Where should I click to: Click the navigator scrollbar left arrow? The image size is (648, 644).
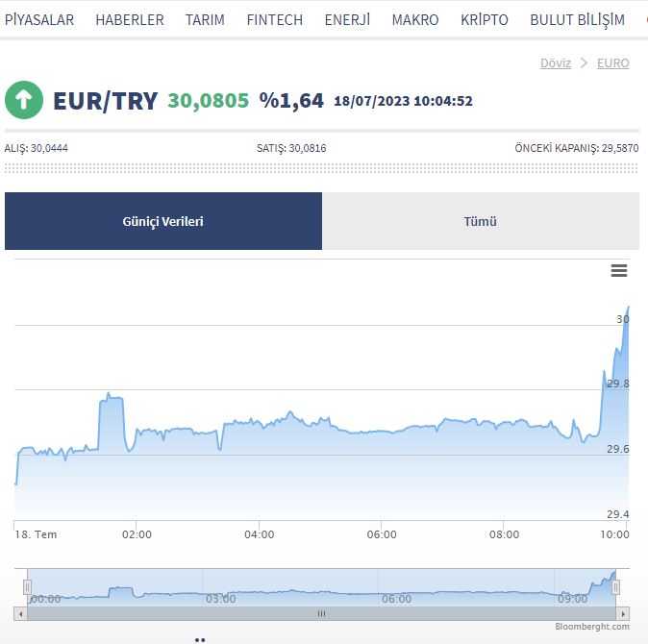click(x=20, y=614)
